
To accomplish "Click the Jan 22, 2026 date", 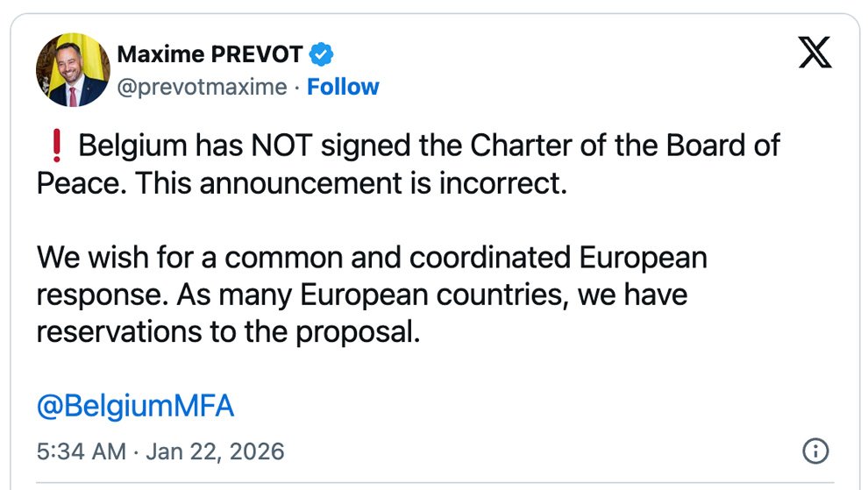I will click(x=215, y=451).
